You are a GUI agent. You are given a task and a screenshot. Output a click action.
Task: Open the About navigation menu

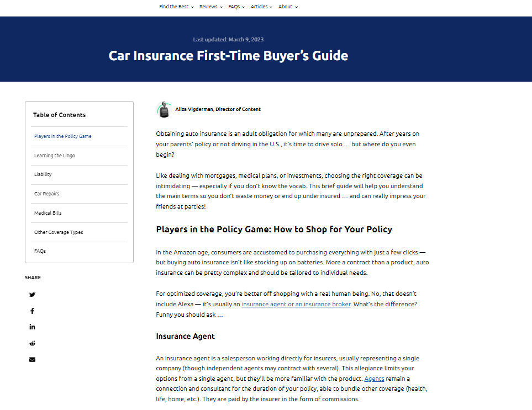(288, 7)
